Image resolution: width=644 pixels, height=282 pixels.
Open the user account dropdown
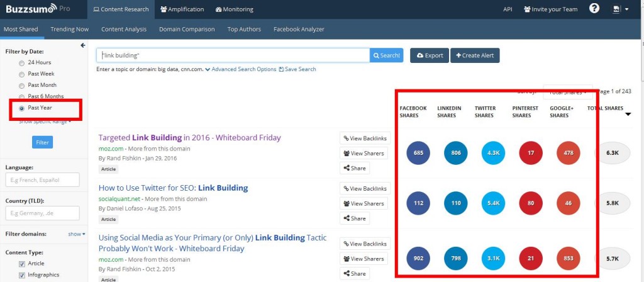click(620, 9)
